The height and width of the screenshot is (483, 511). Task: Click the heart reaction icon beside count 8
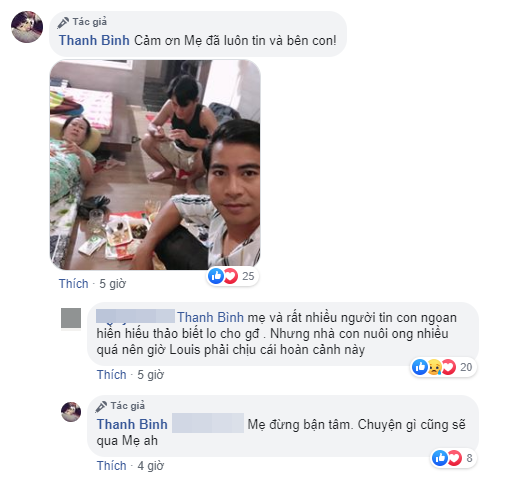coord(455,458)
